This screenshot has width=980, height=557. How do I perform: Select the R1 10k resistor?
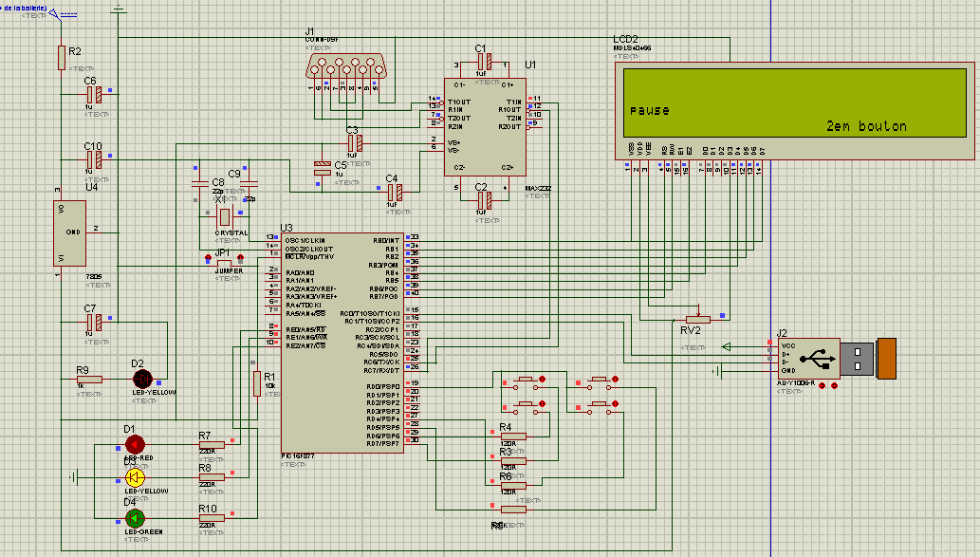tap(257, 383)
